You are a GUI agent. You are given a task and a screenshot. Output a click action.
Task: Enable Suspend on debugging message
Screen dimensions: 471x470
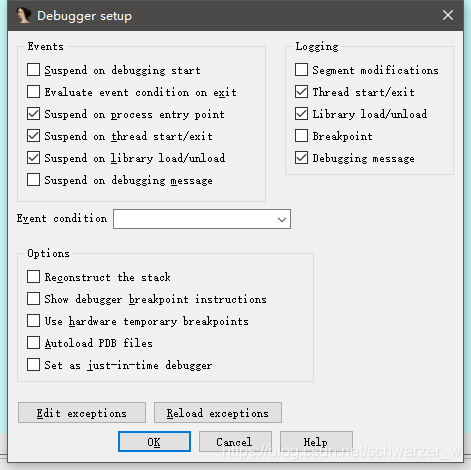click(x=33, y=180)
